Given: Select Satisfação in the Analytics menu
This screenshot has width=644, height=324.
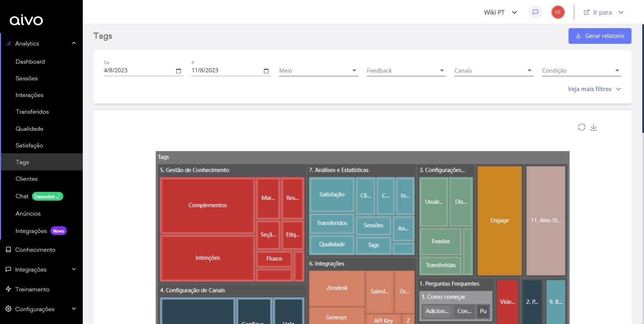Looking at the screenshot, I should click(x=29, y=145).
